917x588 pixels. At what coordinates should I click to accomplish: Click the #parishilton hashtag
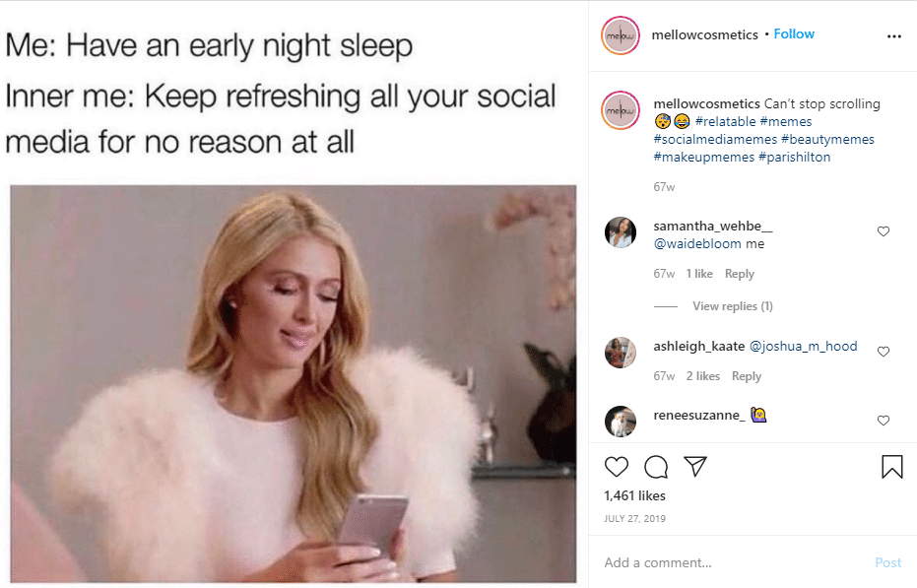tap(794, 157)
